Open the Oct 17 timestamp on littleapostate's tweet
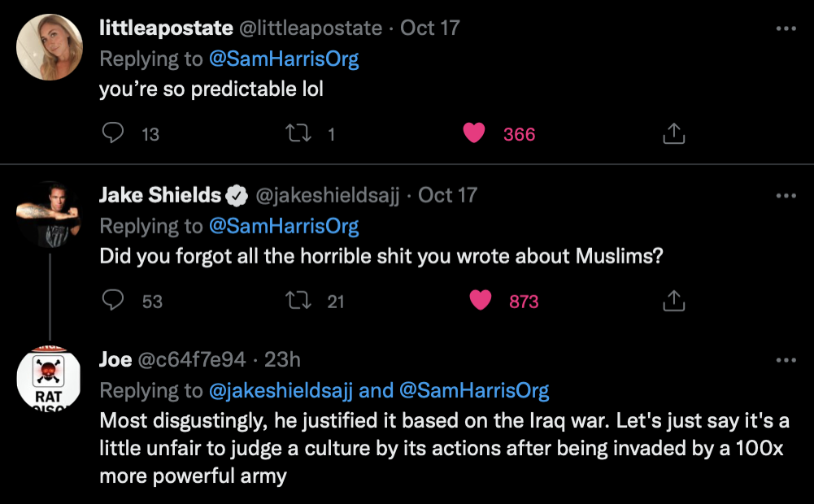Screen dimensions: 814x504 [x=430, y=28]
